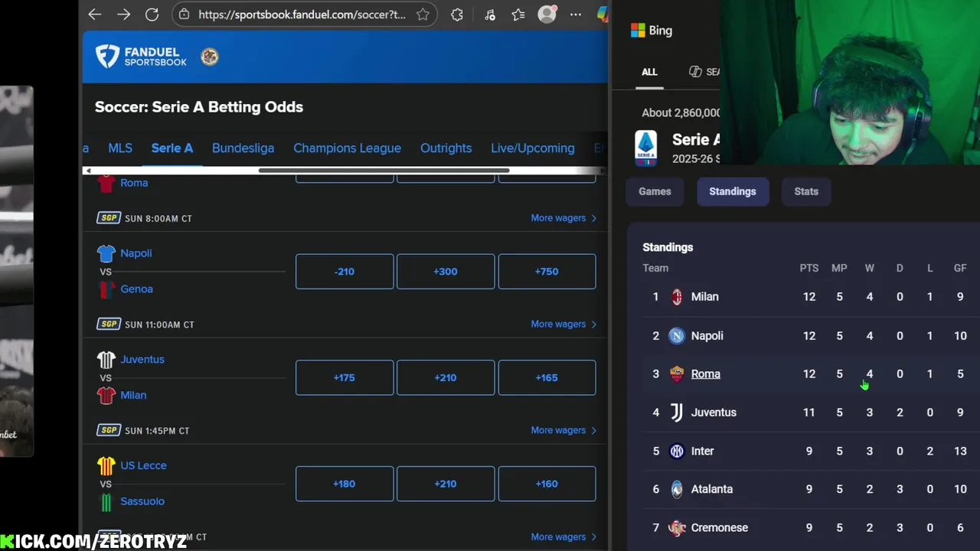Screen dimensions: 980x551
Task: Open the Roma link in Bing standings
Action: click(x=705, y=374)
